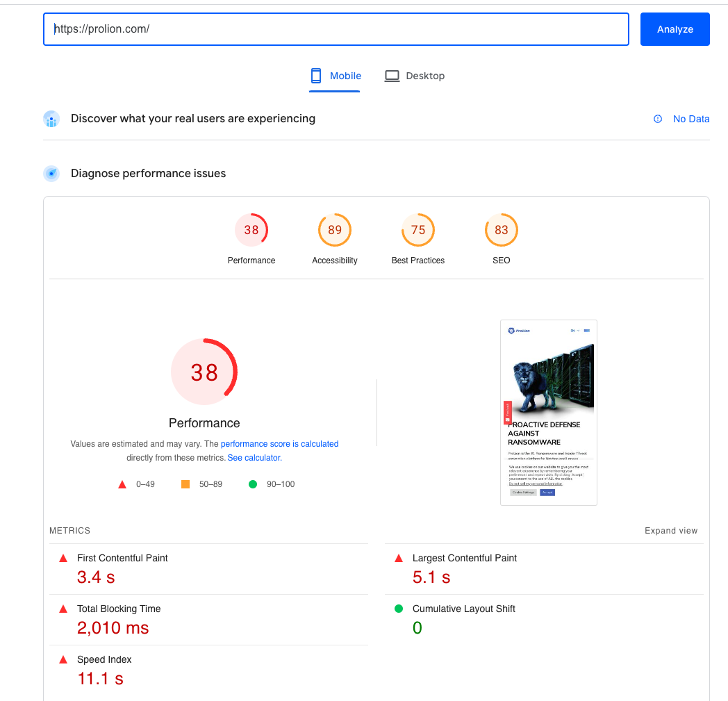Click the Performance label under gauge 38
Viewport: 728px width, 701px height.
point(251,261)
